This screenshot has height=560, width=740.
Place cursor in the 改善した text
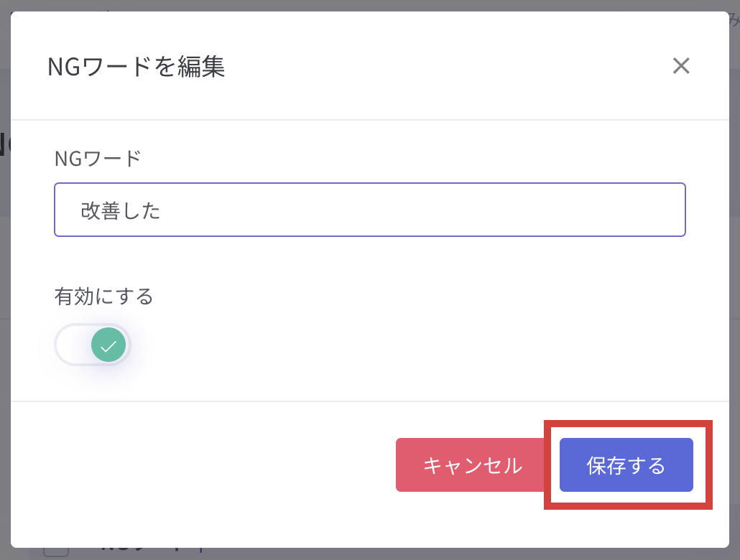click(x=121, y=210)
